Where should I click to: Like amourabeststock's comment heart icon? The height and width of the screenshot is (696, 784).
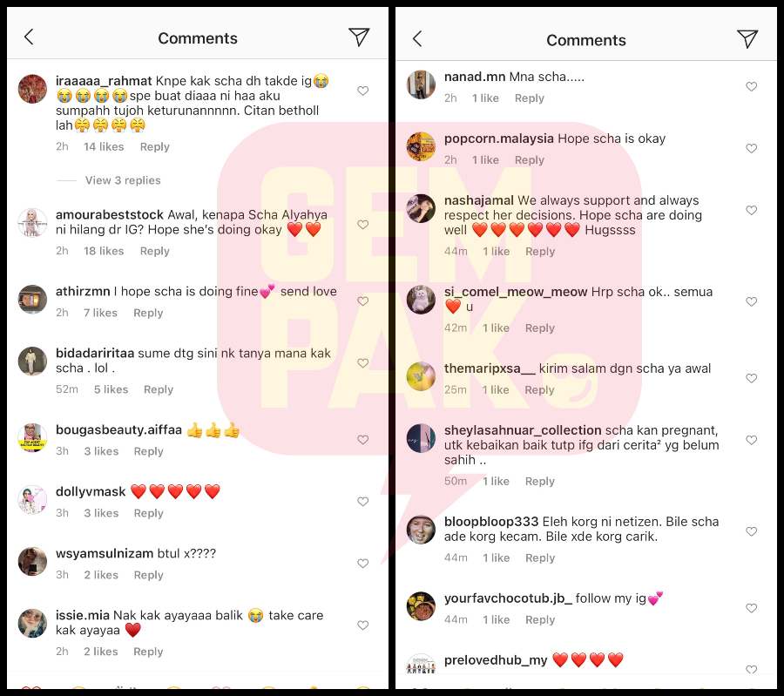pos(363,225)
